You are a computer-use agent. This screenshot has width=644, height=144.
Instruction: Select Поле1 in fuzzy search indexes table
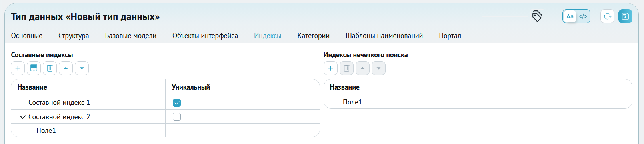click(x=478, y=102)
